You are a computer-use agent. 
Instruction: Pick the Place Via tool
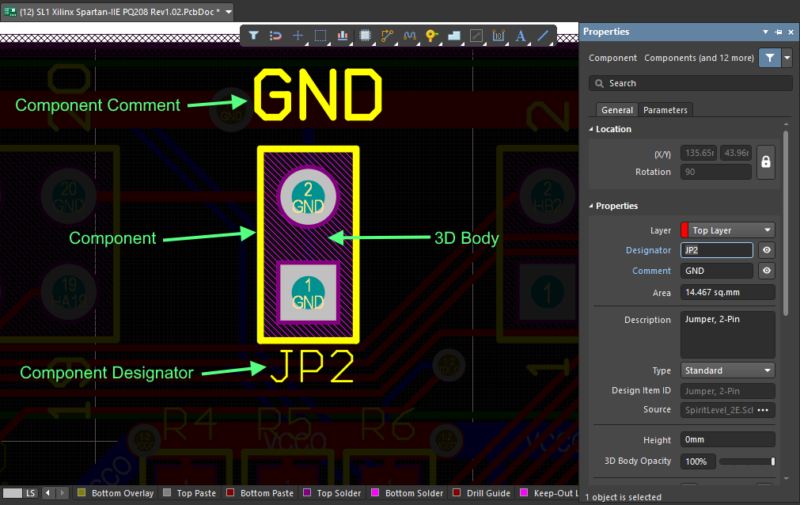(x=432, y=36)
